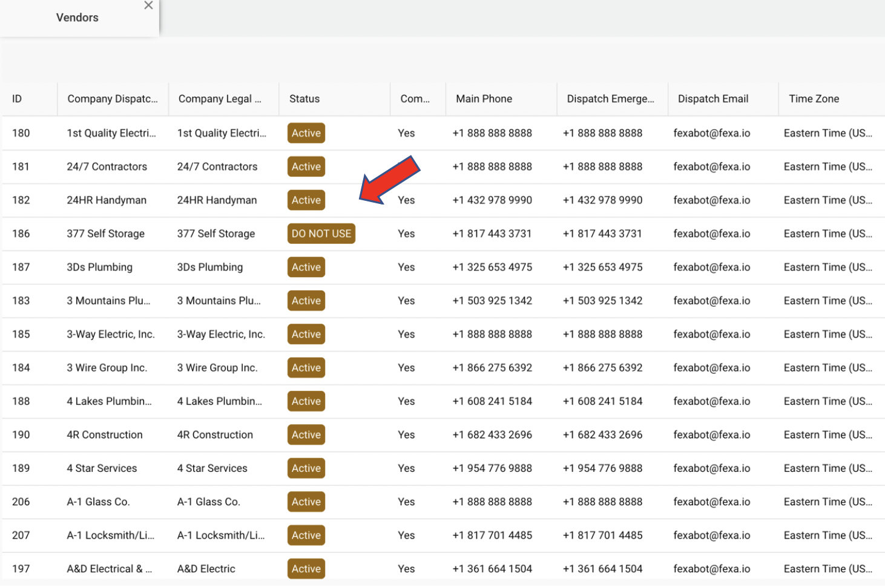Sort by the Main Phone column
Image resolution: width=885 pixels, height=588 pixels.
click(x=484, y=99)
